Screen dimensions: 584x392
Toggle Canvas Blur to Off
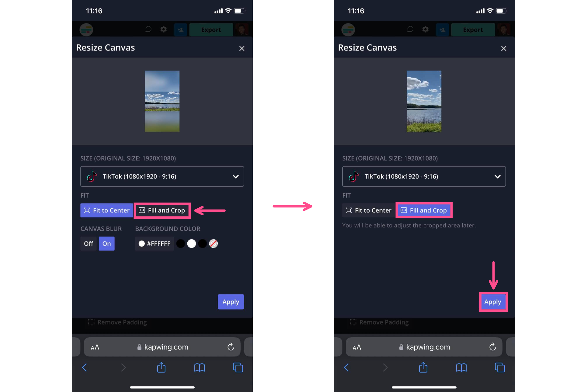pyautogui.click(x=89, y=243)
